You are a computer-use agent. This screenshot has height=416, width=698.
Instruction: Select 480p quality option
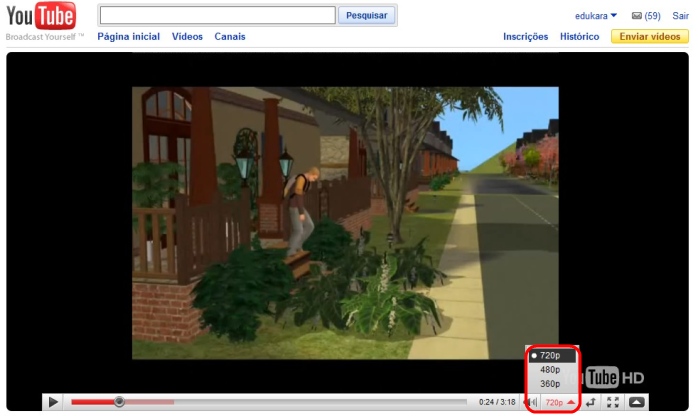(552, 370)
